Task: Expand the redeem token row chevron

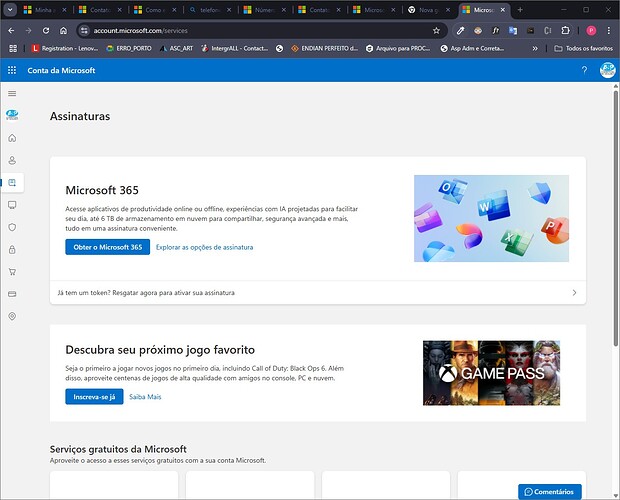Action: (x=574, y=292)
